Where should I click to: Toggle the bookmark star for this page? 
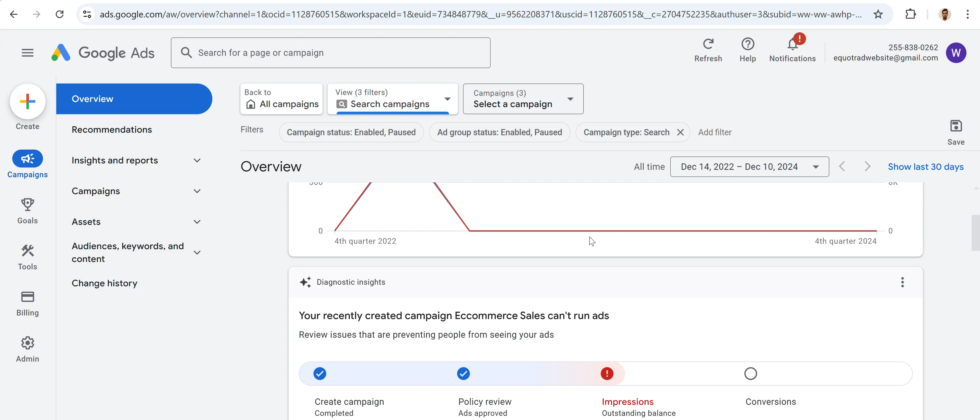point(878,14)
